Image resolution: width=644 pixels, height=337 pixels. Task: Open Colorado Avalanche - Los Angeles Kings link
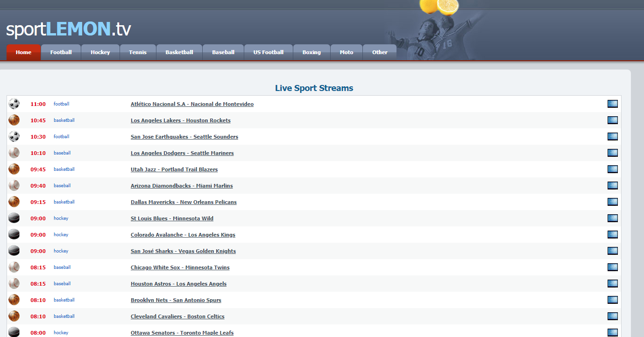click(183, 235)
